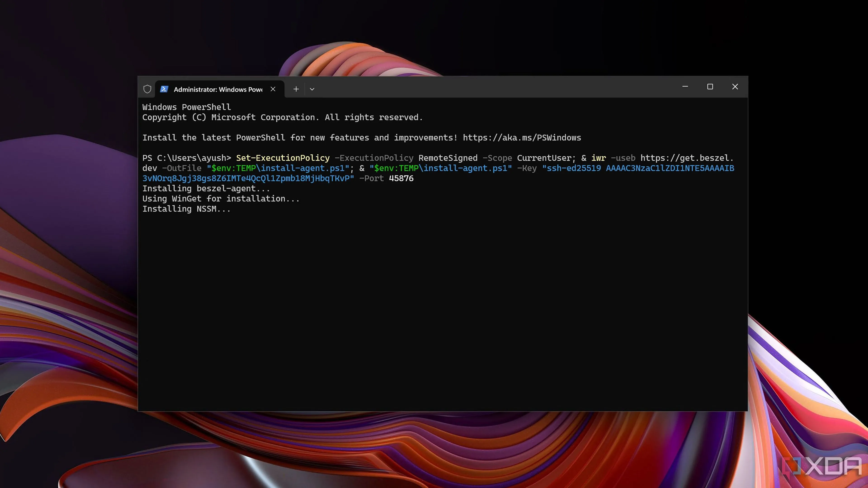
Task: Click the PS C:\Users\ayush> prompt
Action: (x=187, y=158)
